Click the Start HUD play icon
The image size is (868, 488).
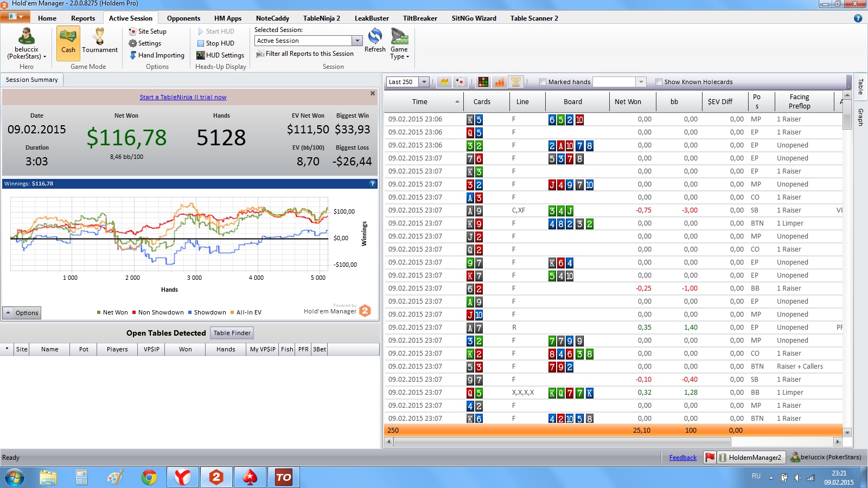201,31
